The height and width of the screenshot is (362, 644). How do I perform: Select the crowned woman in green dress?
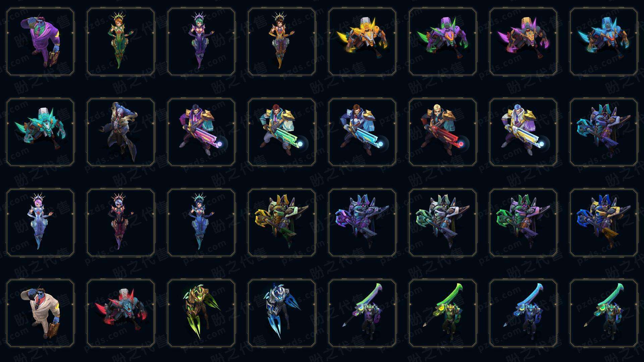click(x=120, y=42)
